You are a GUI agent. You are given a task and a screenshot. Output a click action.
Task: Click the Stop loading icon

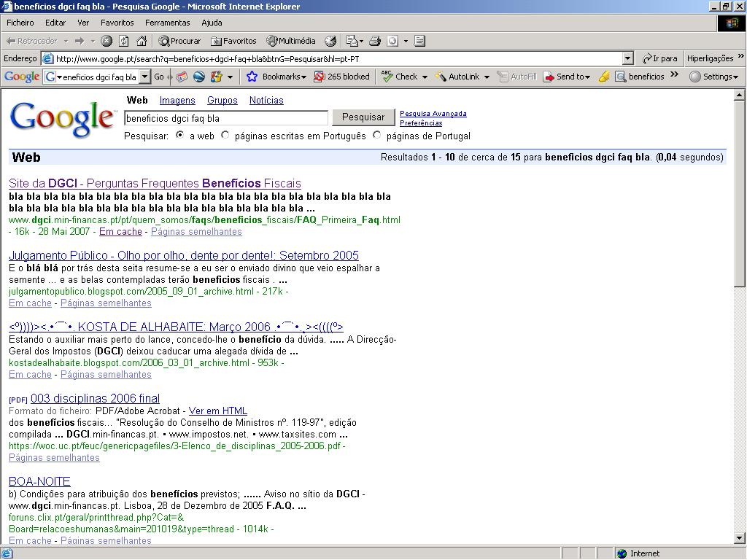[107, 41]
